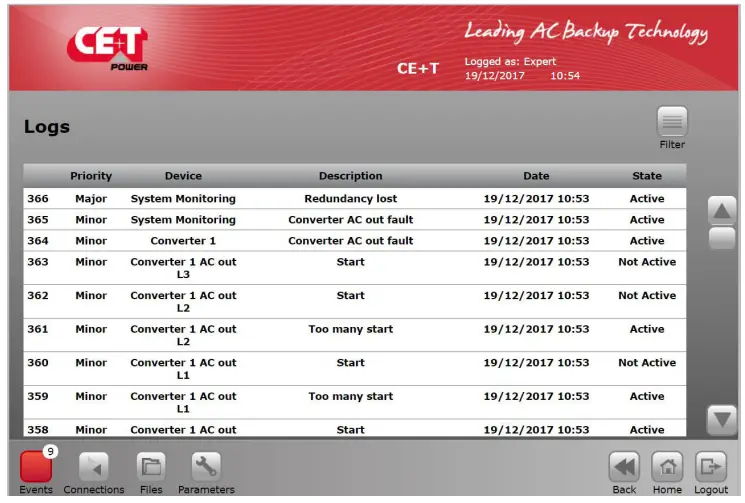Click Converter AC out fault in log 364
The image size is (745, 503).
351,241
